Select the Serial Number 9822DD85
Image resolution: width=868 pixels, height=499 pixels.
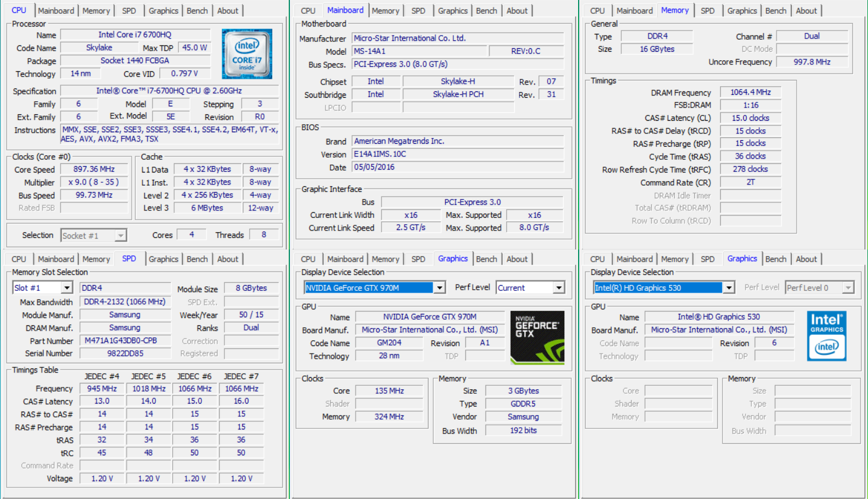(x=125, y=354)
